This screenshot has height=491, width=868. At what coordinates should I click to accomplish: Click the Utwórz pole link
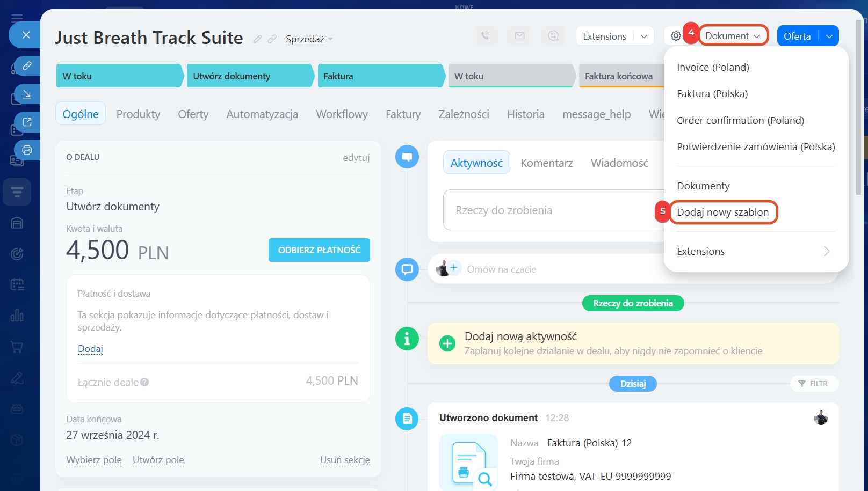[158, 460]
